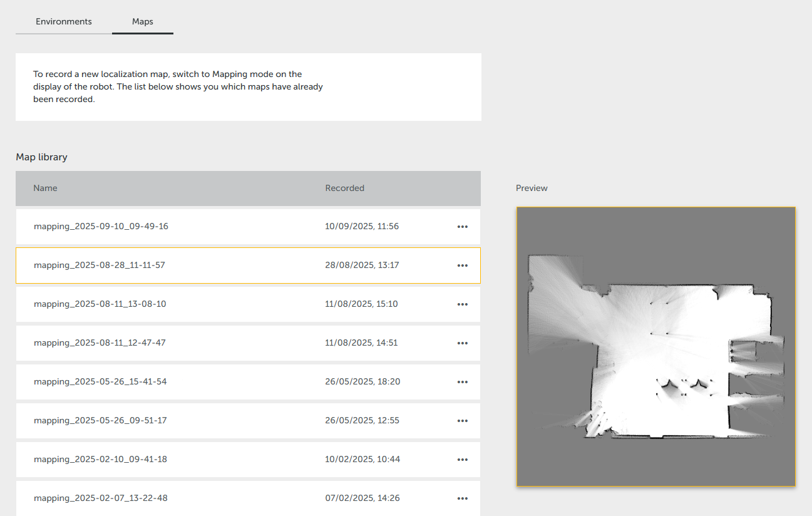812x516 pixels.
Task: Open options menu for mapping_2025-08-28_11-11-57
Action: (463, 266)
